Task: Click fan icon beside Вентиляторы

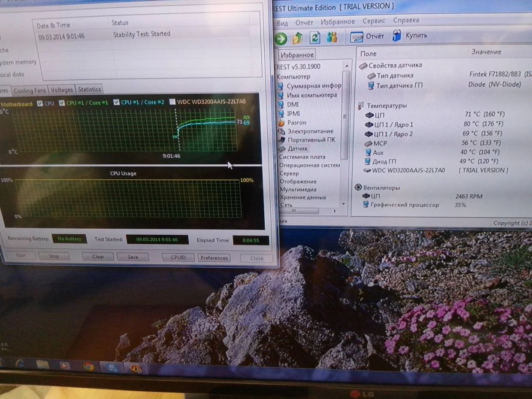Action: coord(359,187)
